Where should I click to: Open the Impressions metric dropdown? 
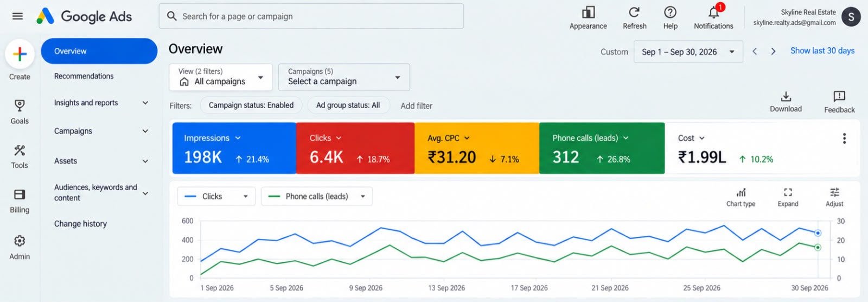[238, 138]
